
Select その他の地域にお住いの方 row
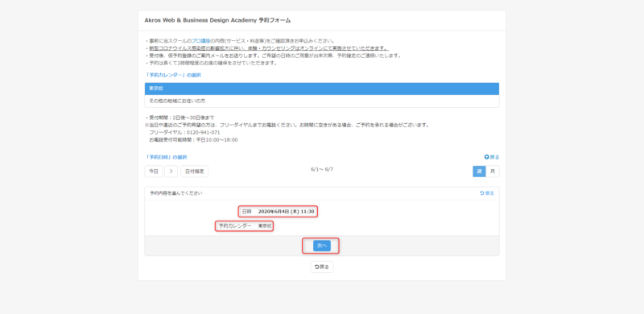321,101
